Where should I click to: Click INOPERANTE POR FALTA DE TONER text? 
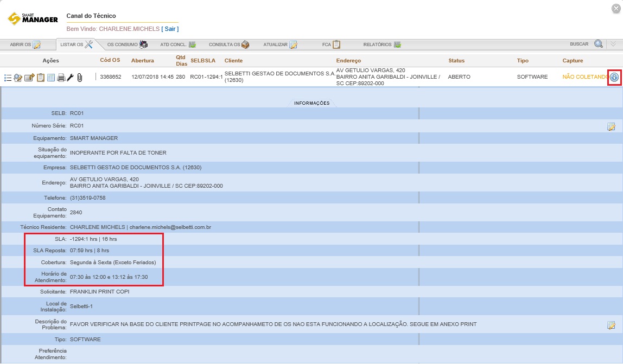(x=118, y=152)
